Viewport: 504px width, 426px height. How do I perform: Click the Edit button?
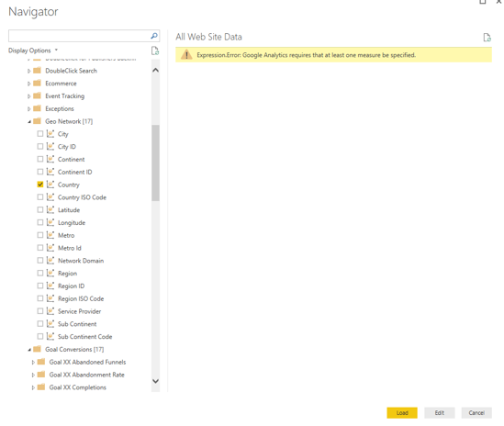click(x=440, y=413)
